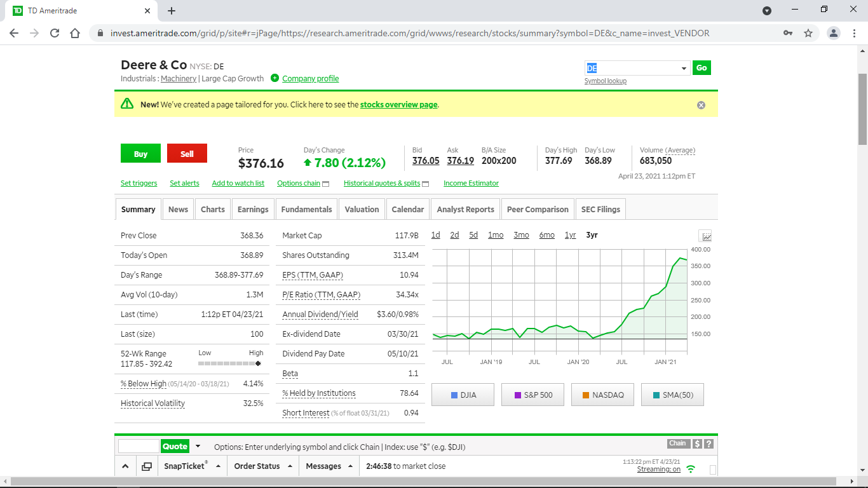Bookmark this page with star icon
The height and width of the screenshot is (488, 868).
tap(808, 33)
